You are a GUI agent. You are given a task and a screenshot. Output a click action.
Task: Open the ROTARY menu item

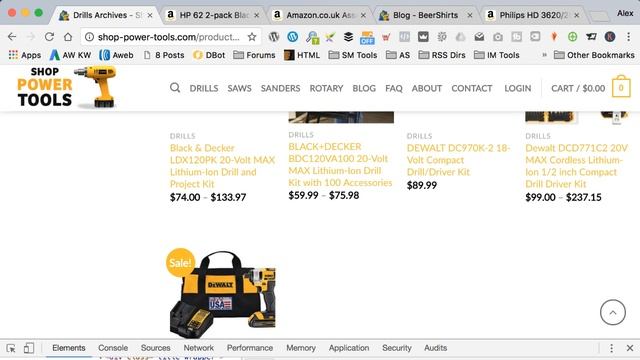pos(326,88)
